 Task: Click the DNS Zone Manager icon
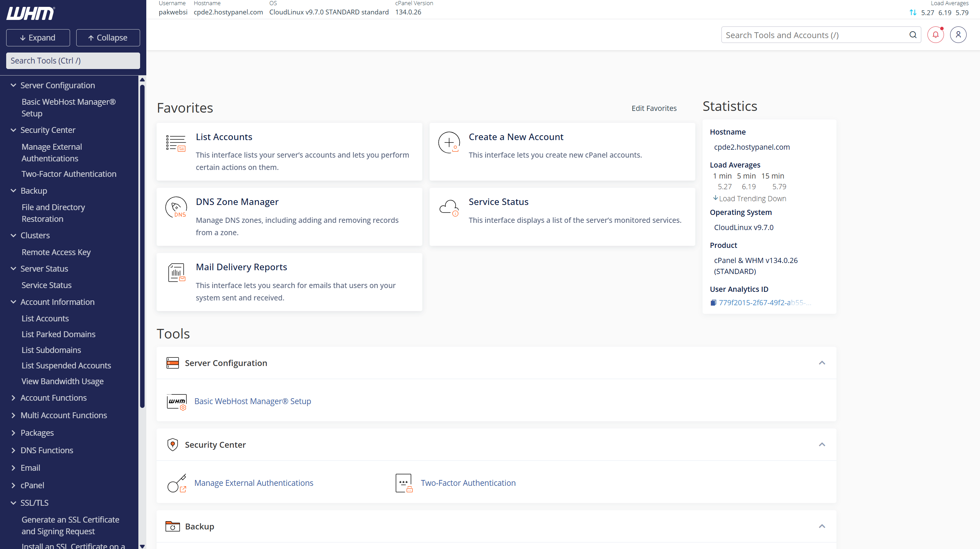coord(176,207)
